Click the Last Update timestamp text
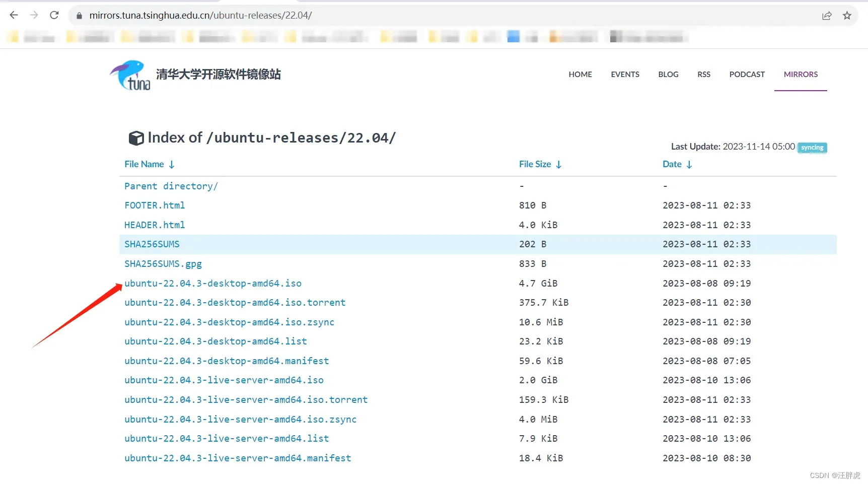868x484 pixels. click(x=733, y=147)
